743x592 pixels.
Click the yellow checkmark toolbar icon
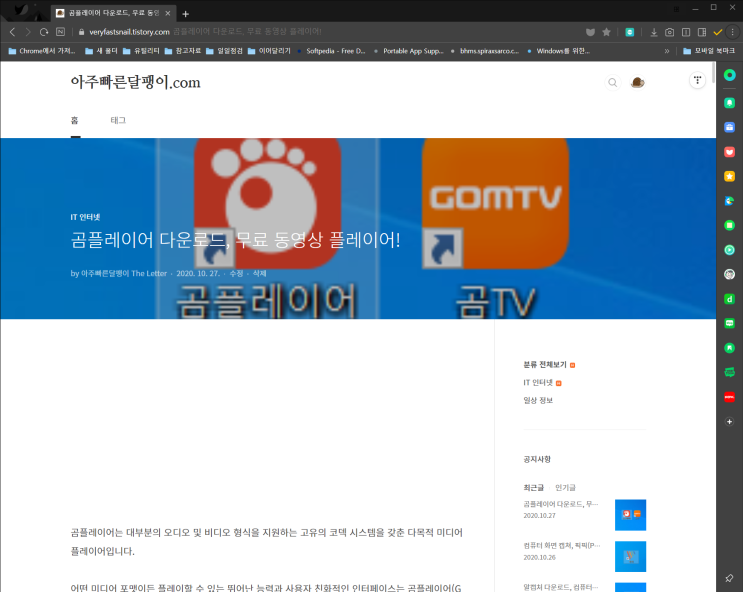click(717, 32)
